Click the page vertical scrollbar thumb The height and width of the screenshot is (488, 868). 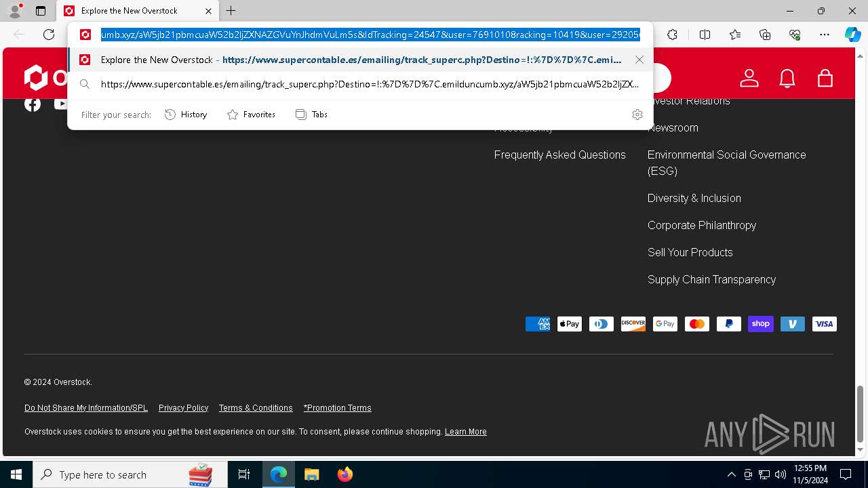click(861, 413)
